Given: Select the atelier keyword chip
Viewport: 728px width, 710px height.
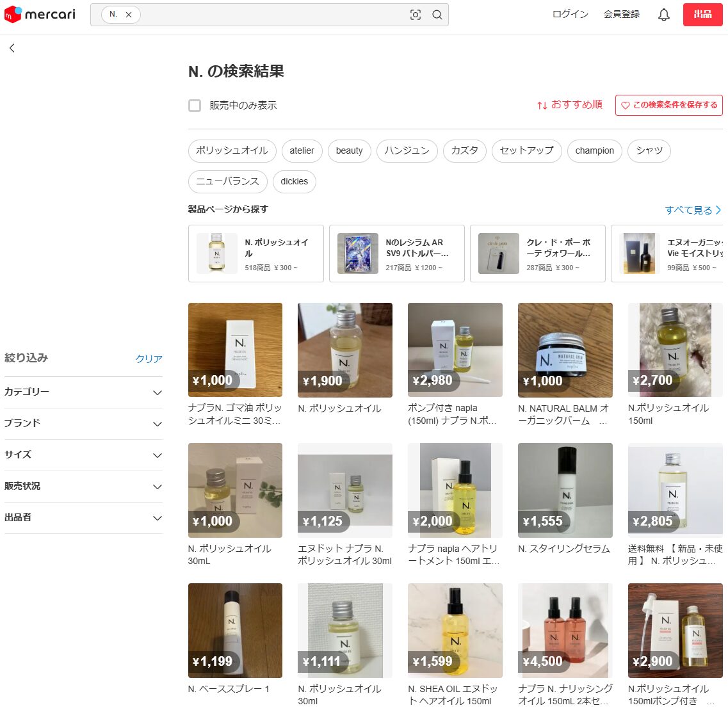Looking at the screenshot, I should click(x=302, y=151).
